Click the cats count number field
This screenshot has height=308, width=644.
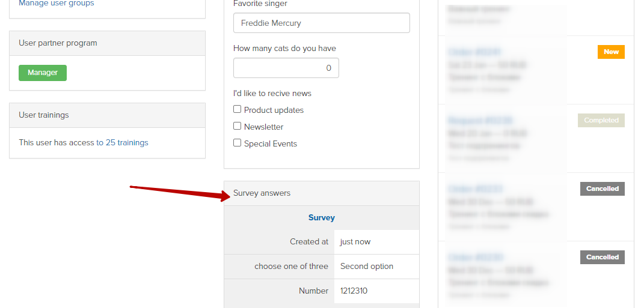click(x=286, y=68)
